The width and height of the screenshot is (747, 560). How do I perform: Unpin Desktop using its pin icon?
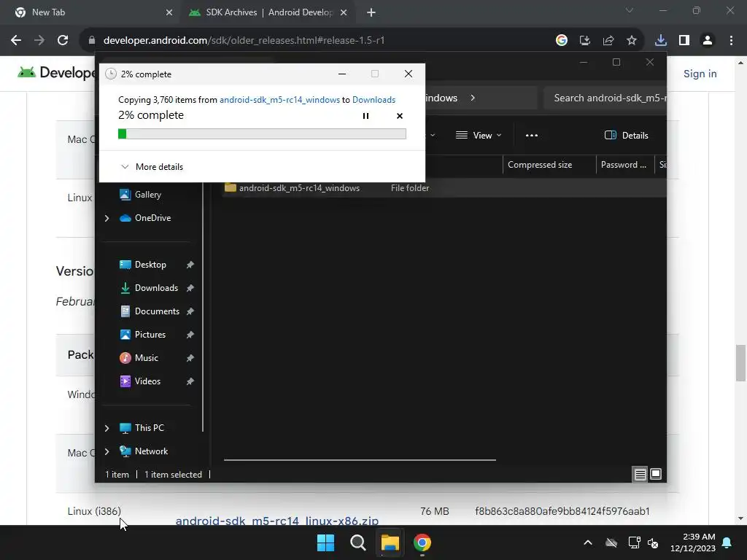click(x=190, y=265)
